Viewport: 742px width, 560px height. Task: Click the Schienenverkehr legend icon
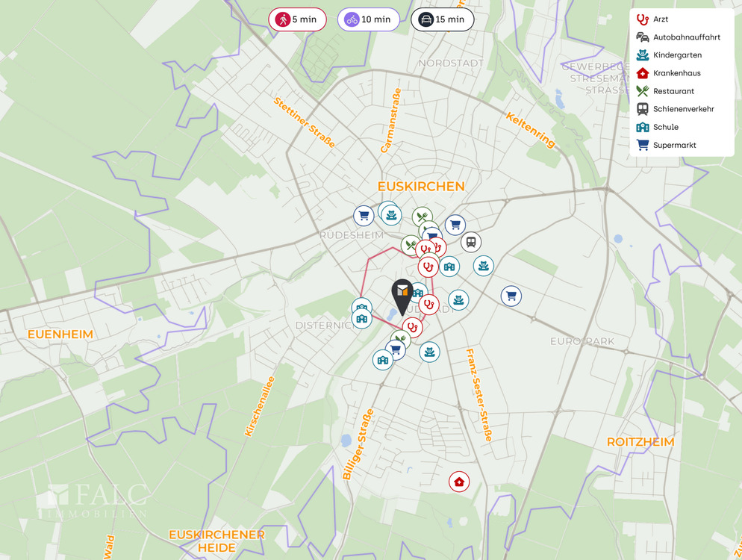pos(642,109)
